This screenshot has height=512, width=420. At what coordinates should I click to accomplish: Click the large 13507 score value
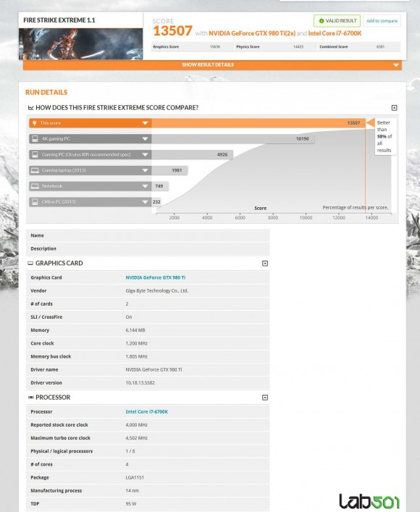point(172,31)
